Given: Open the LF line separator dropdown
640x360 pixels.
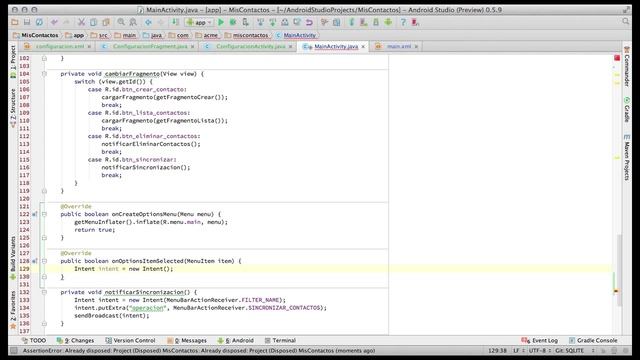Looking at the screenshot, I should pyautogui.click(x=518, y=351).
